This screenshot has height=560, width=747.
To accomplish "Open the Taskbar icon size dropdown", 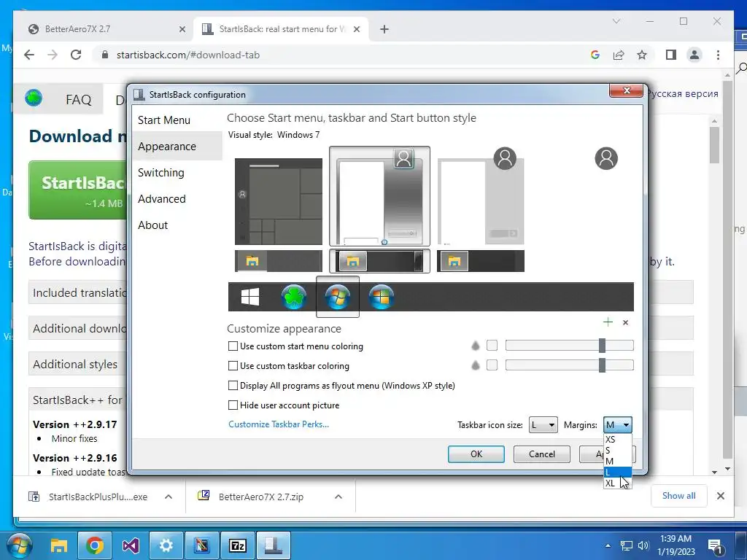I will pyautogui.click(x=543, y=425).
